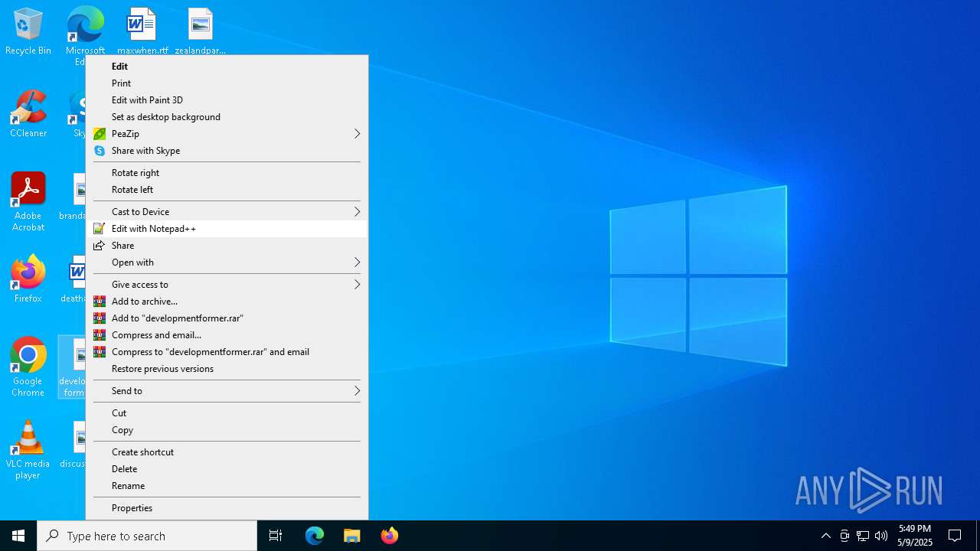Open File Explorer from the taskbar
This screenshot has height=551, width=980.
[x=352, y=536]
